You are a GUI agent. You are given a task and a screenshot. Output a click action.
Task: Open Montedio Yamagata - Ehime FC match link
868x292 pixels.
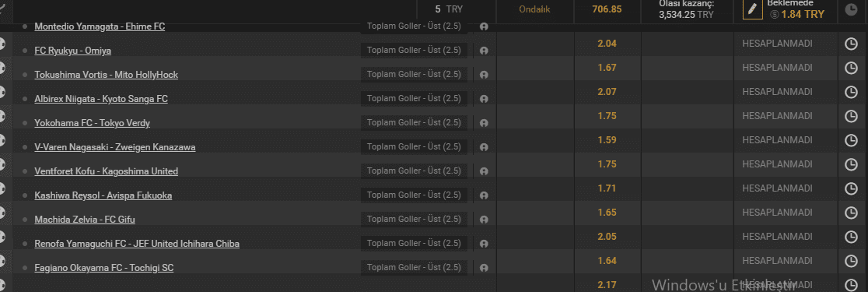(100, 26)
